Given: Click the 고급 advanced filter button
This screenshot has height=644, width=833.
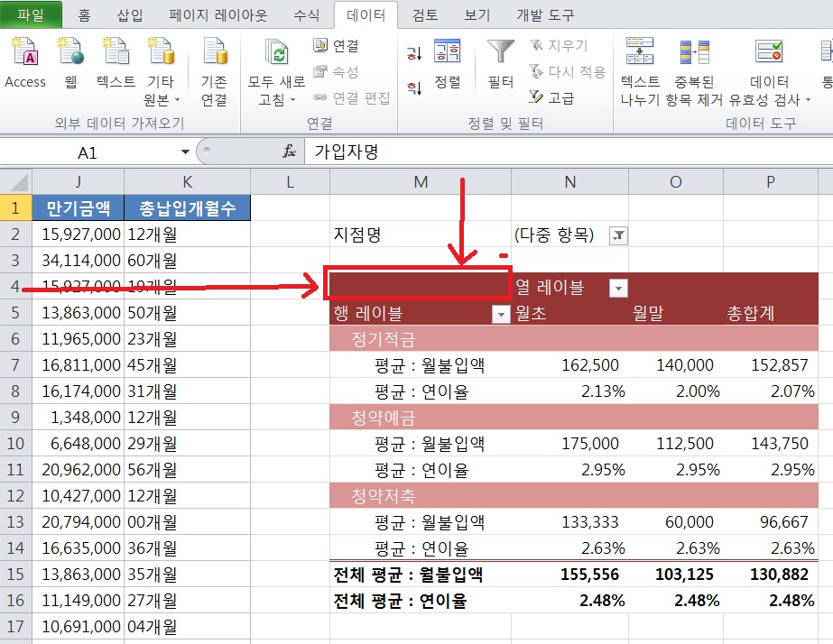Looking at the screenshot, I should [552, 97].
